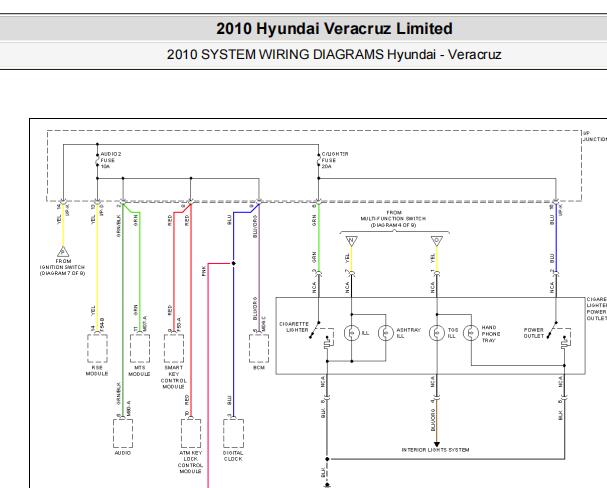Click the 'ASHTRAY ILL' label
This screenshot has height=488, width=607.
(408, 333)
